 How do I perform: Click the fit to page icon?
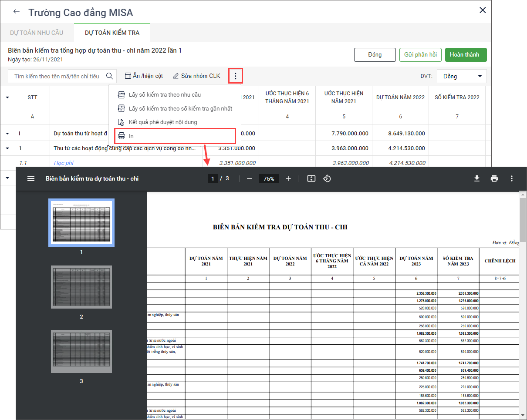(x=311, y=178)
